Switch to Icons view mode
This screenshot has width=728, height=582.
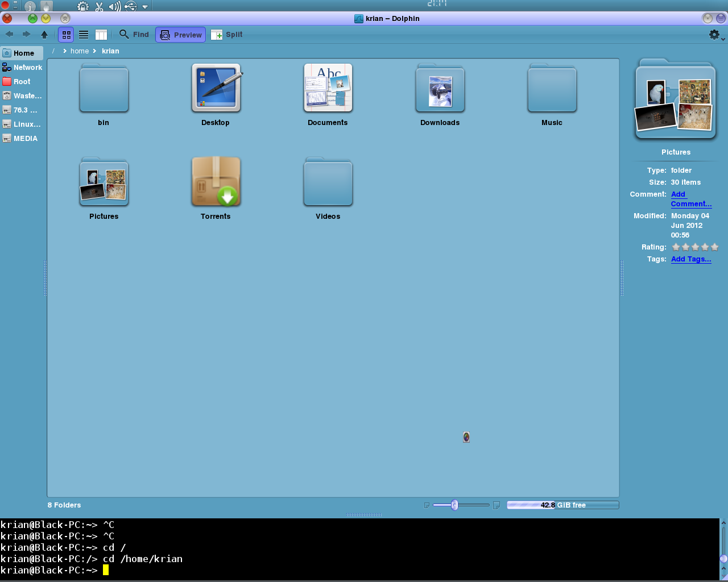coord(67,35)
